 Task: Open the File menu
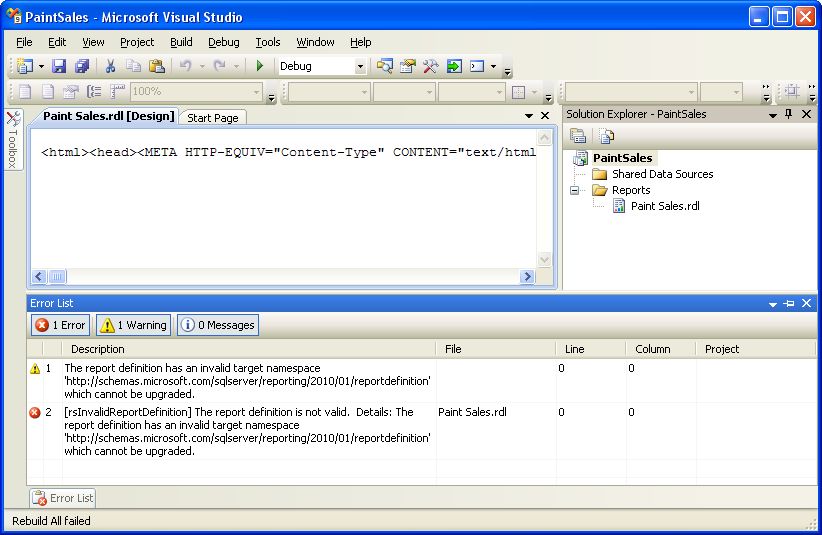tap(24, 42)
